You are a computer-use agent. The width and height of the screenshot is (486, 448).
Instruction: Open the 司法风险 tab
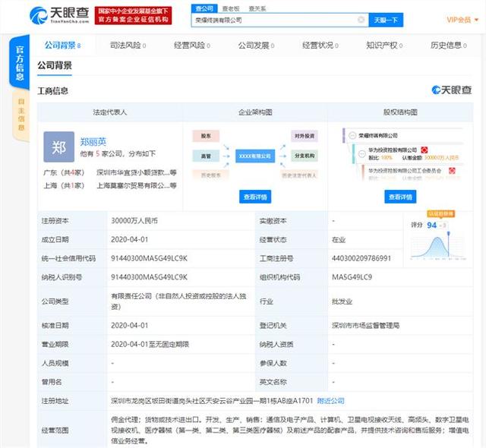click(x=128, y=46)
